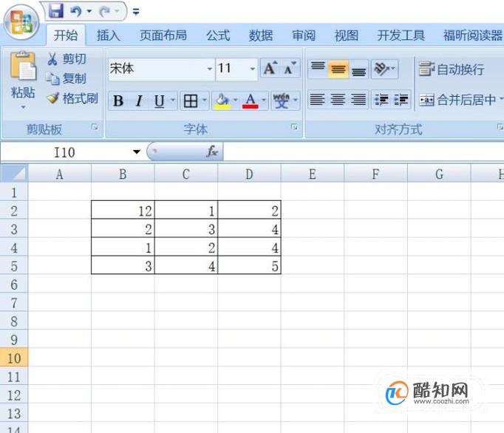Open the font size 11 dropdown

pyautogui.click(x=253, y=69)
